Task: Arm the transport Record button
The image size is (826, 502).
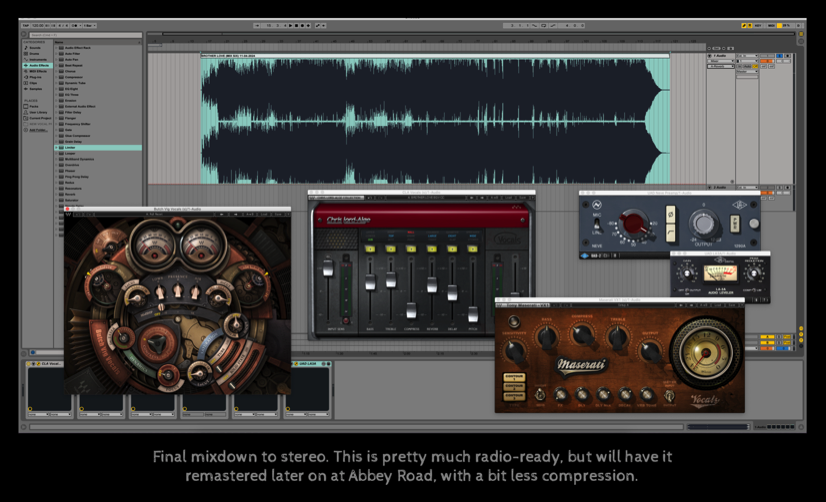Action: pyautogui.click(x=302, y=25)
